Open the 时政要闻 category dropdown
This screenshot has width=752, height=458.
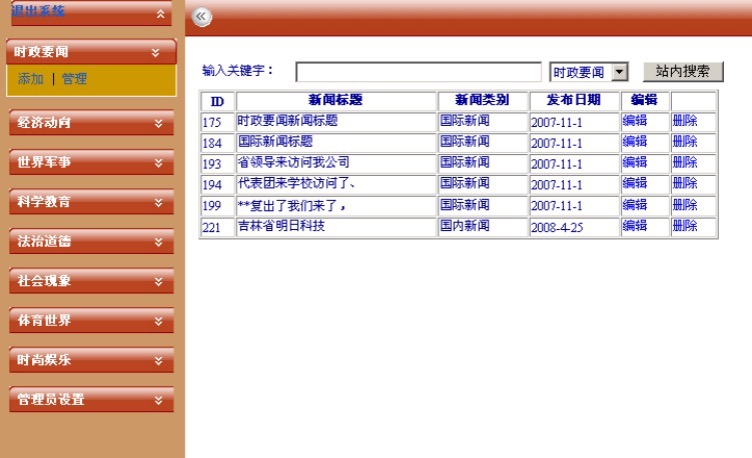(588, 72)
